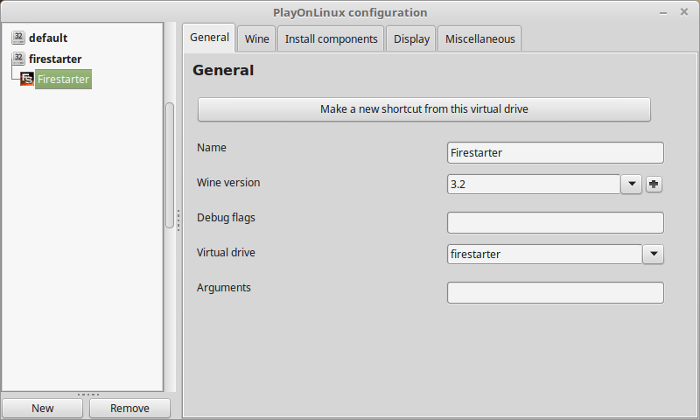Image resolution: width=700 pixels, height=420 pixels.
Task: Click the New button
Action: tap(42, 408)
